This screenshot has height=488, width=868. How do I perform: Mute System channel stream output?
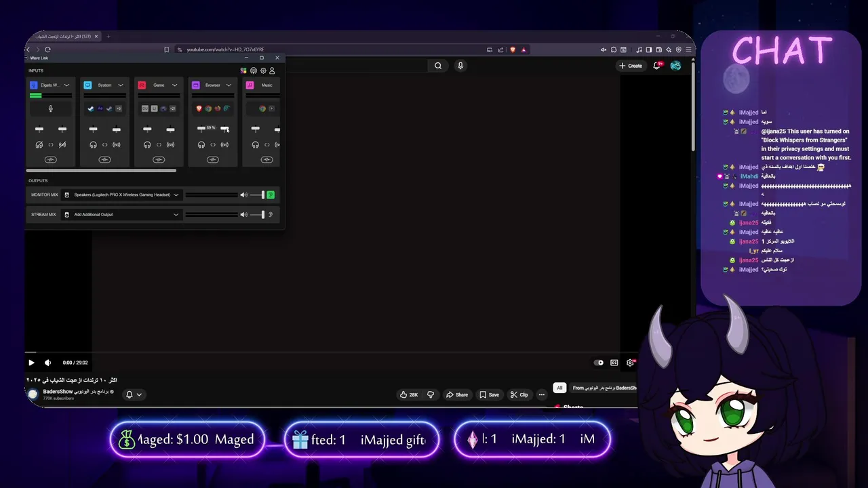click(116, 144)
